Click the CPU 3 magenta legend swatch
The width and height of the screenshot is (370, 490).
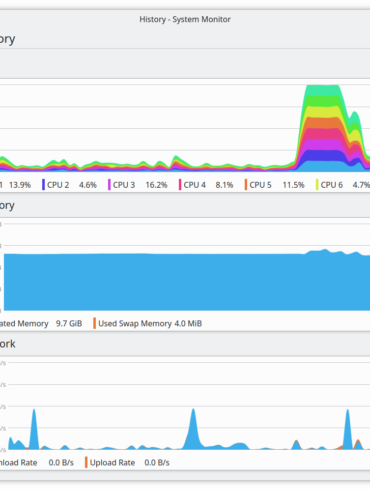click(x=109, y=185)
